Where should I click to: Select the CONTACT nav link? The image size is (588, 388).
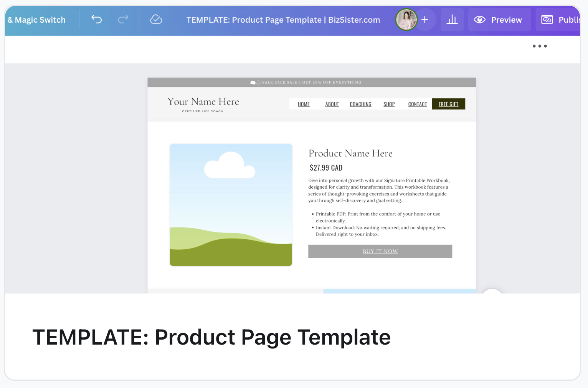pos(417,104)
